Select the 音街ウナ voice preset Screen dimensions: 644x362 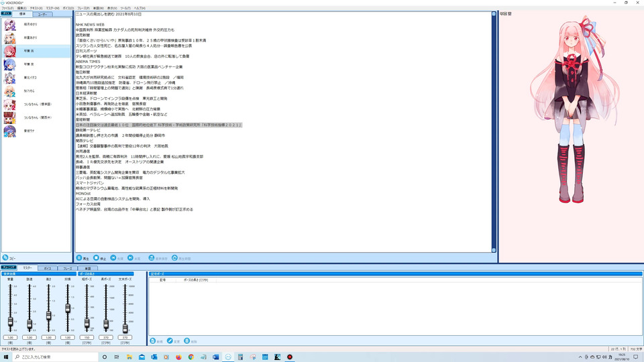(36, 131)
